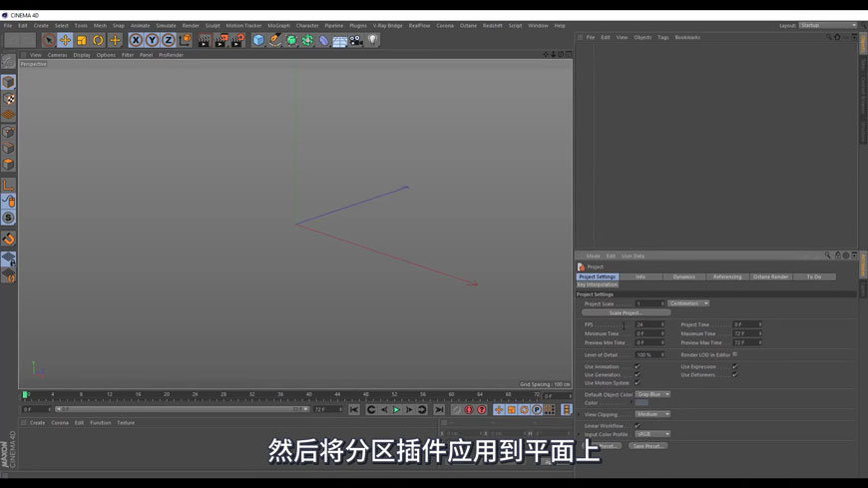The height and width of the screenshot is (488, 868).
Task: Add a Cube primitive object
Action: pos(258,40)
